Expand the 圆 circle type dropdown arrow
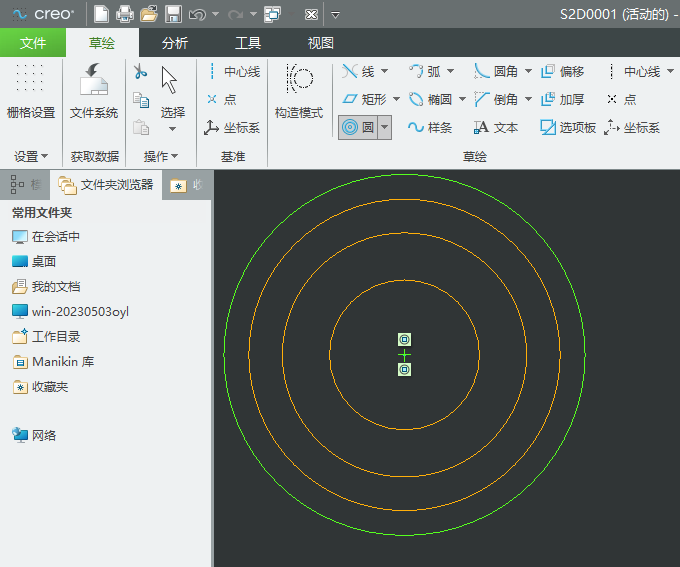This screenshot has width=680, height=567. click(x=384, y=128)
